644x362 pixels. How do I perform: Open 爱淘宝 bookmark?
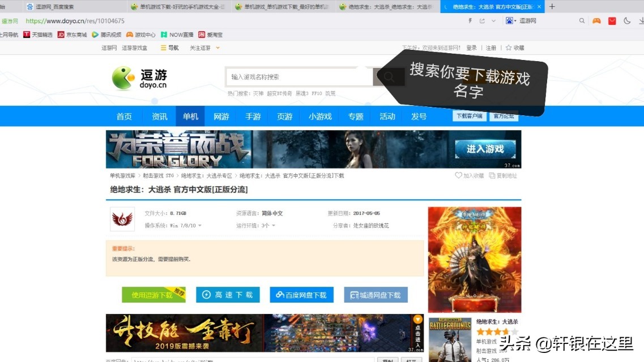pyautogui.click(x=210, y=35)
